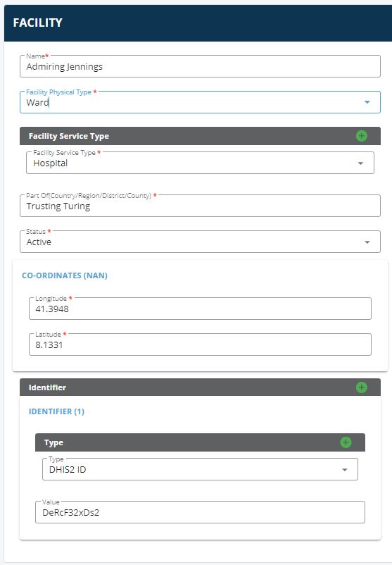This screenshot has width=392, height=565.
Task: Click the Name field Admiring Jennings
Action: click(200, 66)
